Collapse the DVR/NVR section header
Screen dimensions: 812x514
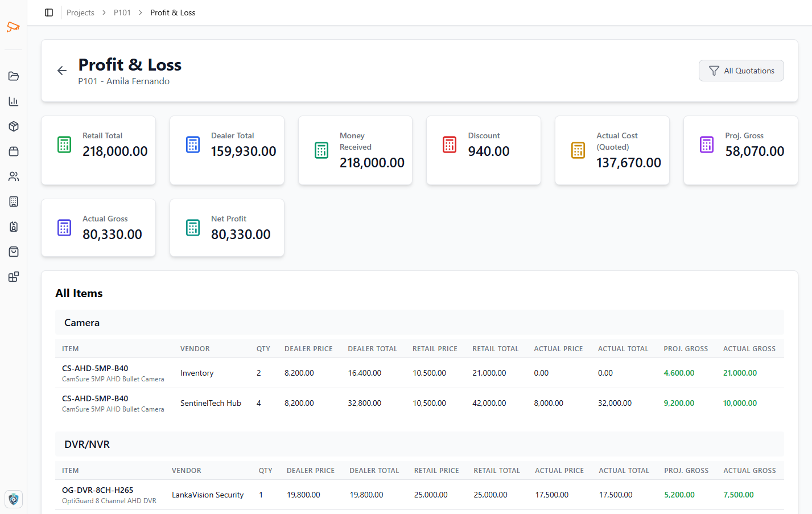click(x=86, y=444)
